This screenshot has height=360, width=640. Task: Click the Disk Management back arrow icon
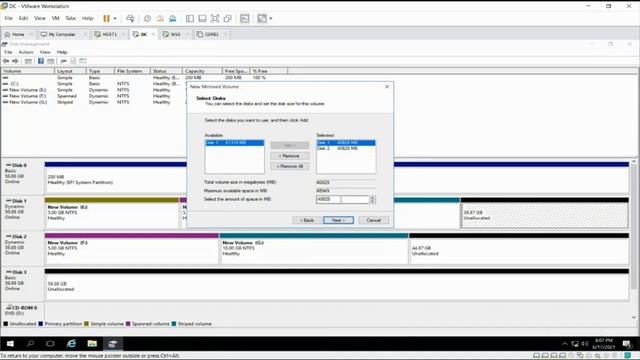pyautogui.click(x=6, y=61)
